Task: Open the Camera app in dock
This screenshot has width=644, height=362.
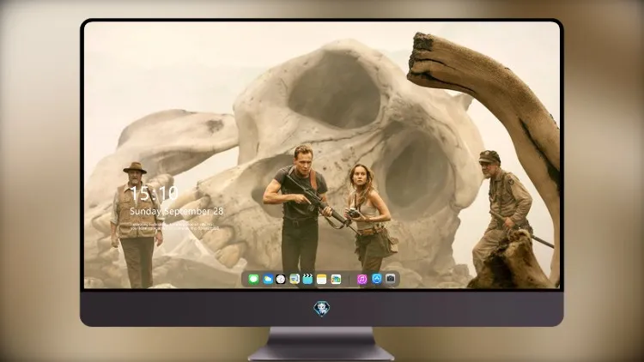Action: point(391,279)
